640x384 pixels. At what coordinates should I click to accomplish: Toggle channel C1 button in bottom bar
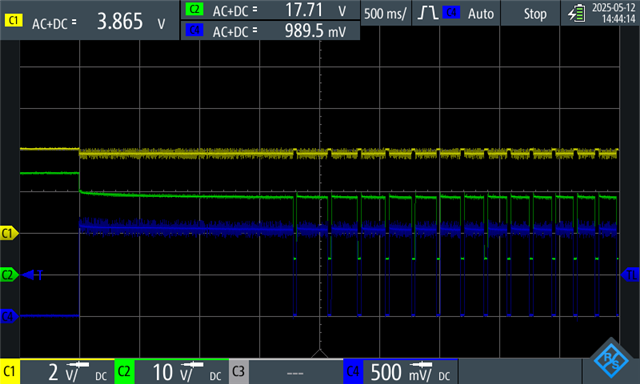[10, 372]
